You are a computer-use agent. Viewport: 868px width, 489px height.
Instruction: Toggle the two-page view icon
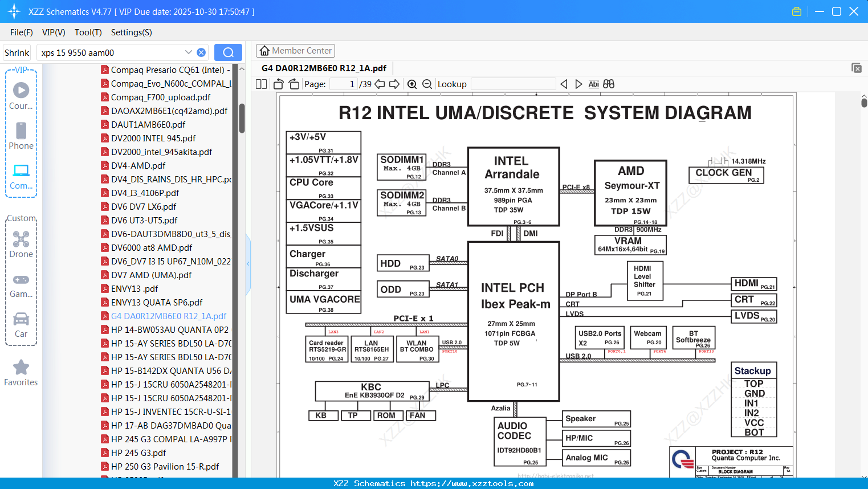click(x=261, y=84)
